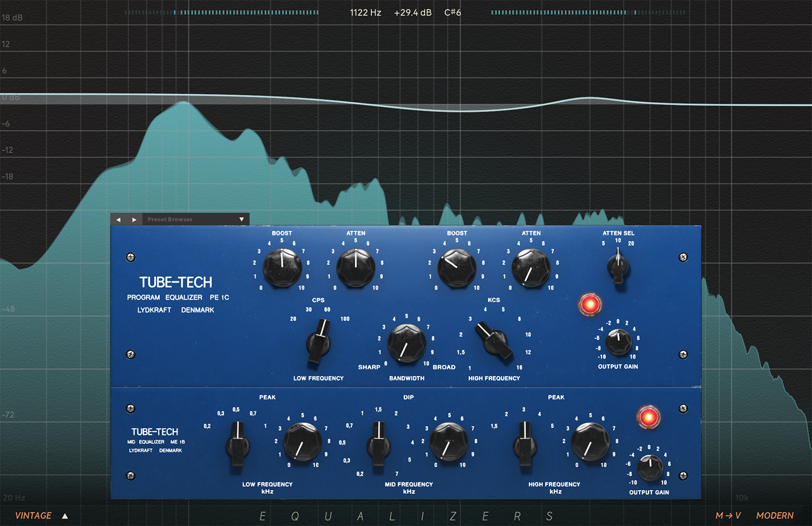Click the EQUALIZERS title text
812x526 pixels.
[406, 516]
